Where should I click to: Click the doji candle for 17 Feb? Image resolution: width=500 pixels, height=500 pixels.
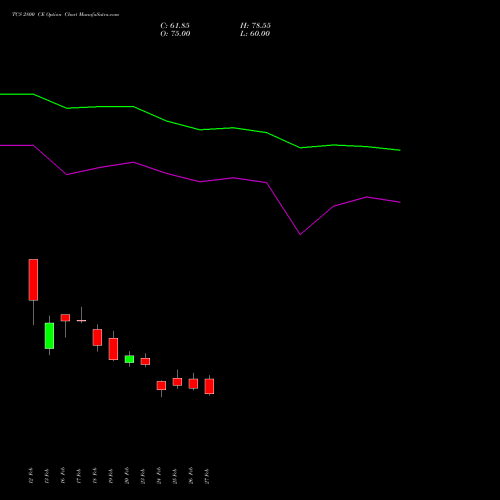pyautogui.click(x=81, y=320)
